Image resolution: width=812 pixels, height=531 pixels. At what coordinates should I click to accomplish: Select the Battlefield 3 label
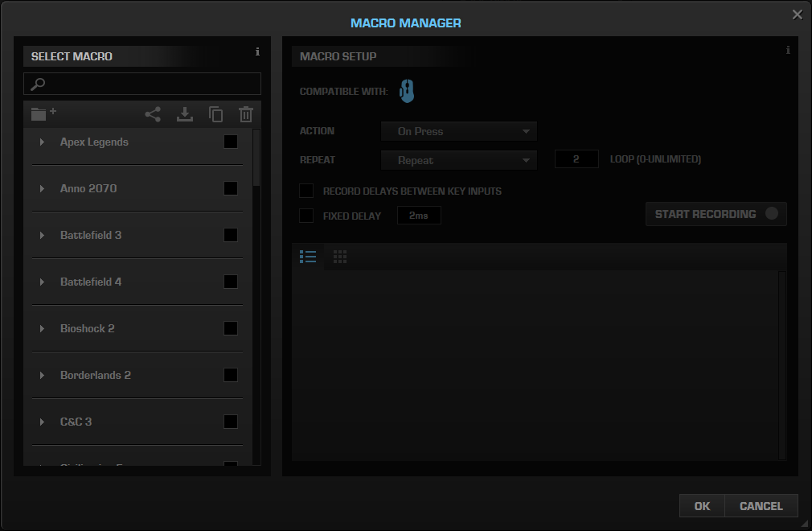click(x=91, y=235)
